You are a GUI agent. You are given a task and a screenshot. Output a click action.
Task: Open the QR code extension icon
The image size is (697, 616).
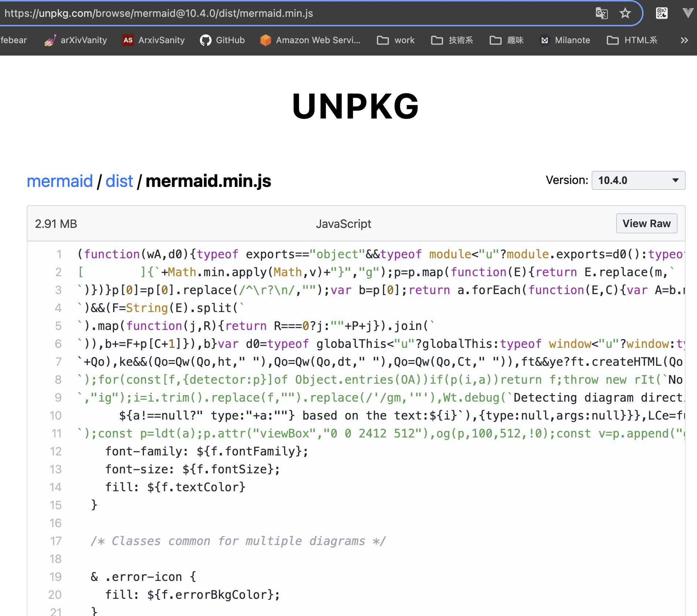pos(661,14)
